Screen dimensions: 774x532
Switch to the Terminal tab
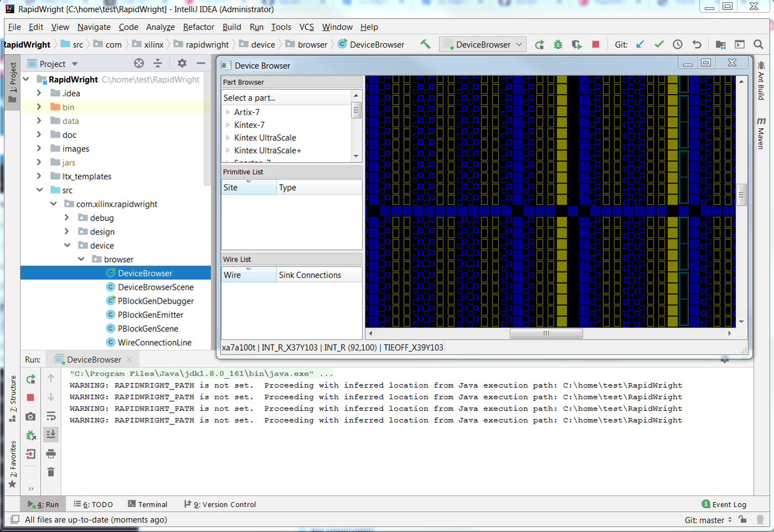tap(148, 504)
